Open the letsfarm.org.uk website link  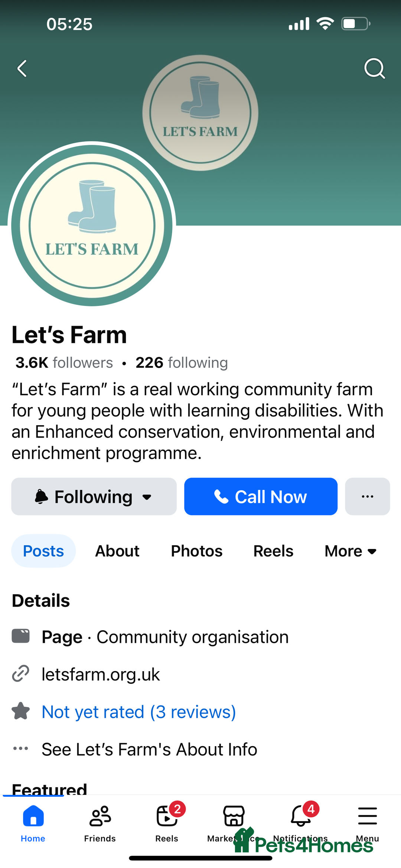[x=101, y=674]
